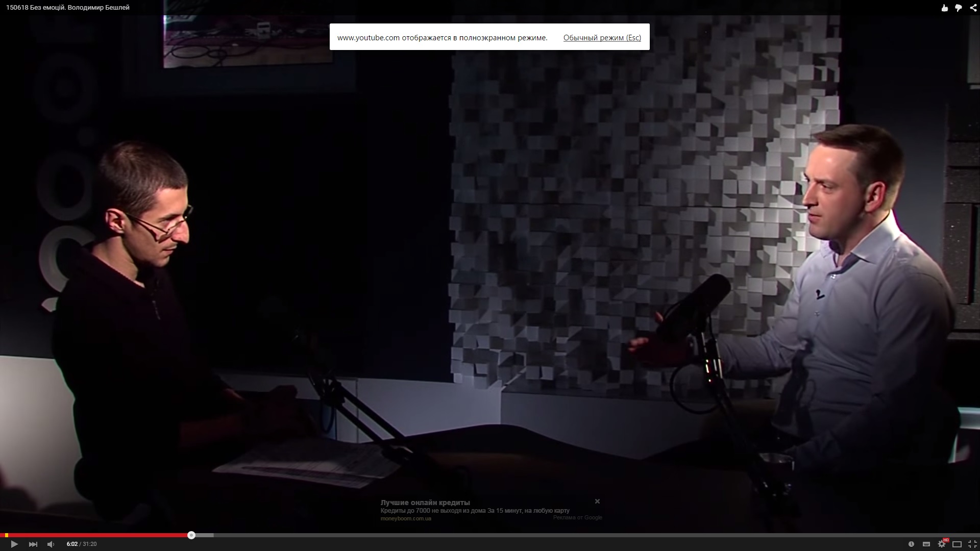Viewport: 980px width, 551px height.
Task: Click the video title at top
Action: click(68, 8)
